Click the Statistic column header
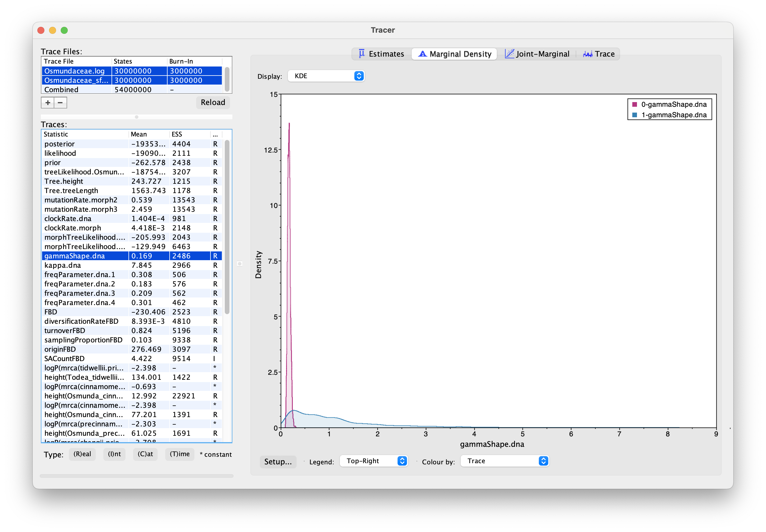 [85, 134]
